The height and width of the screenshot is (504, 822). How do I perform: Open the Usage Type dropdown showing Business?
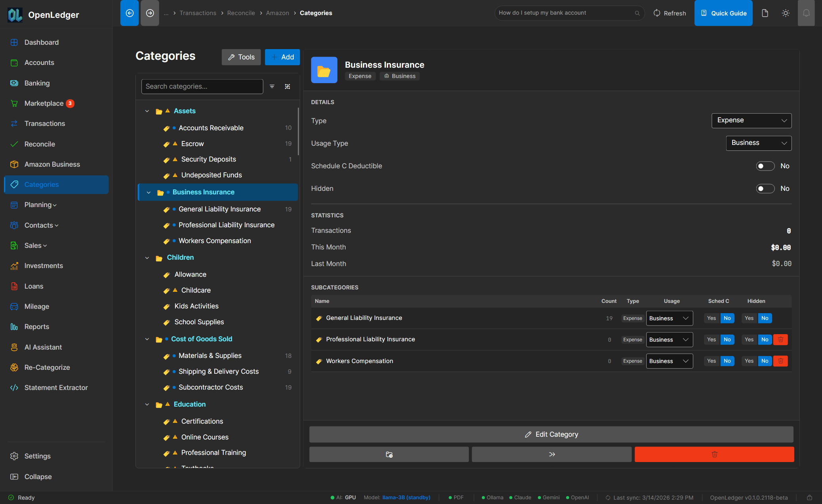point(758,143)
